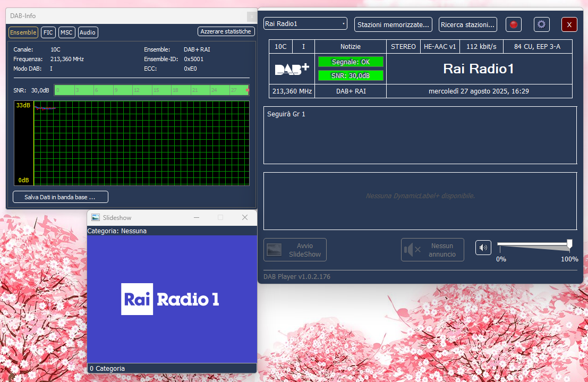
Task: Click DAB Player v1.0.2.176 version text
Action: (x=297, y=277)
